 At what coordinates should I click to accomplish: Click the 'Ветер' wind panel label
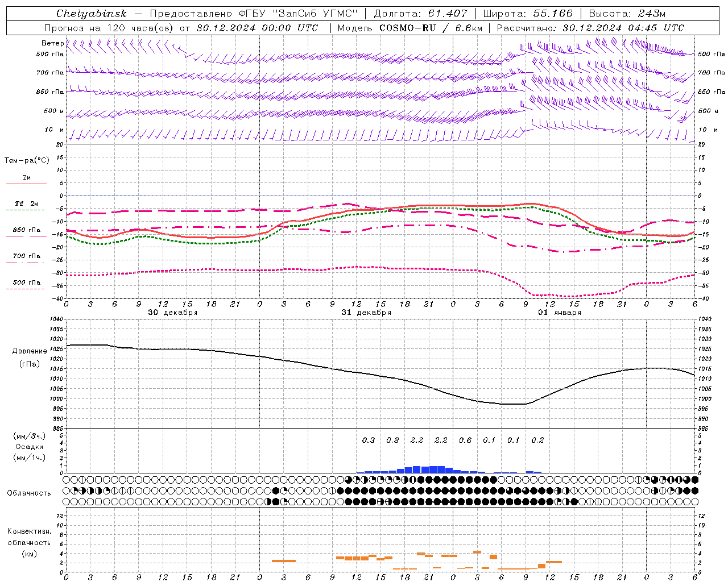[x=52, y=43]
